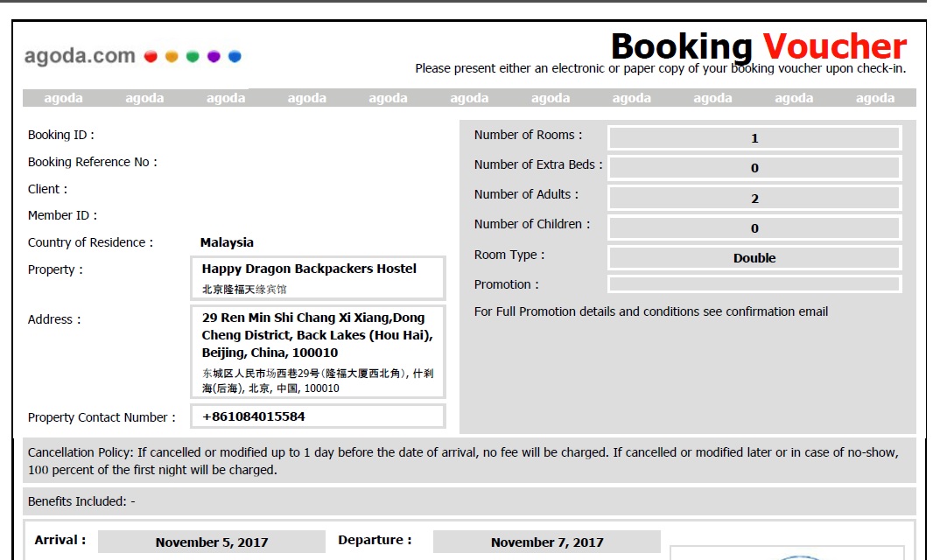Click the Room Type value Double
This screenshot has height=560, width=940.
click(754, 258)
